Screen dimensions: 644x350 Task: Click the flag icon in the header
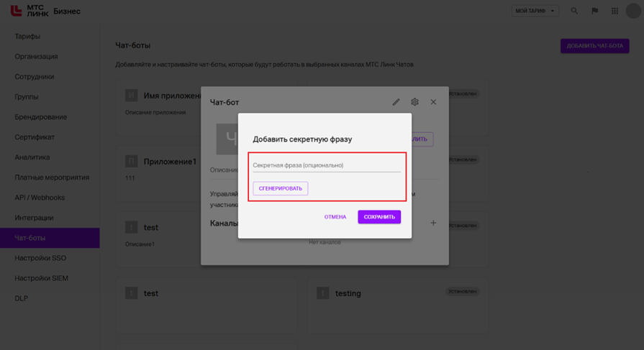click(594, 11)
